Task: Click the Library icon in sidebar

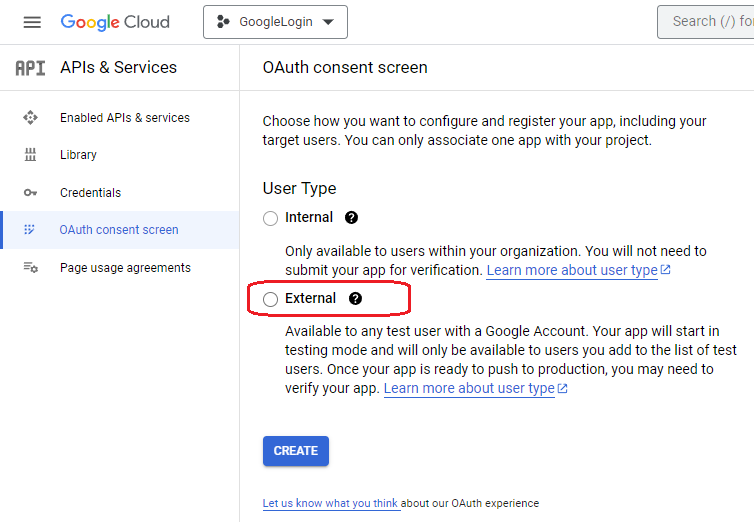Action: point(30,155)
